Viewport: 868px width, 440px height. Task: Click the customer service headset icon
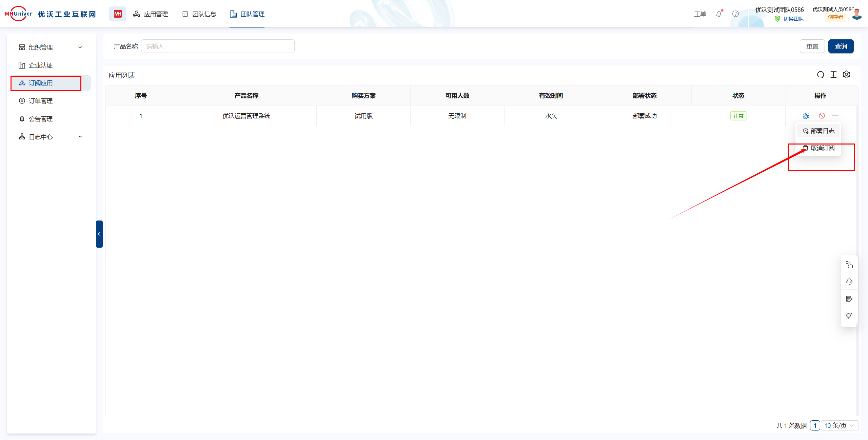[849, 282]
